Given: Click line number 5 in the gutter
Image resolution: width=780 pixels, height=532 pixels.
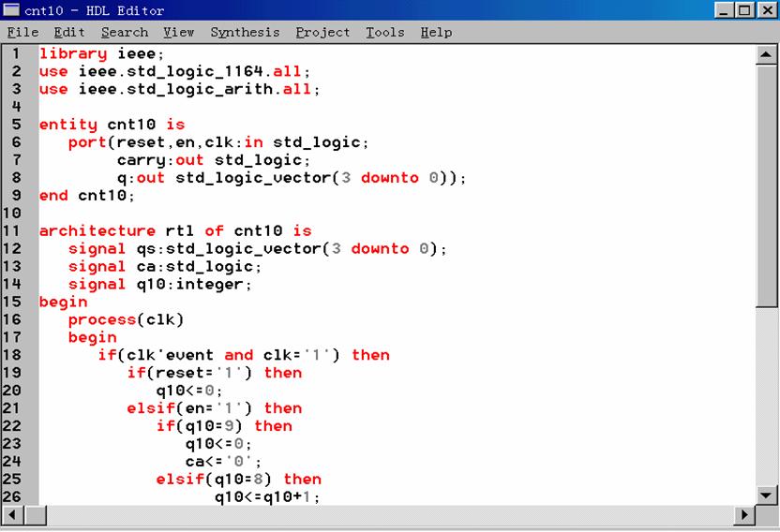Looking at the screenshot, I should (17, 125).
